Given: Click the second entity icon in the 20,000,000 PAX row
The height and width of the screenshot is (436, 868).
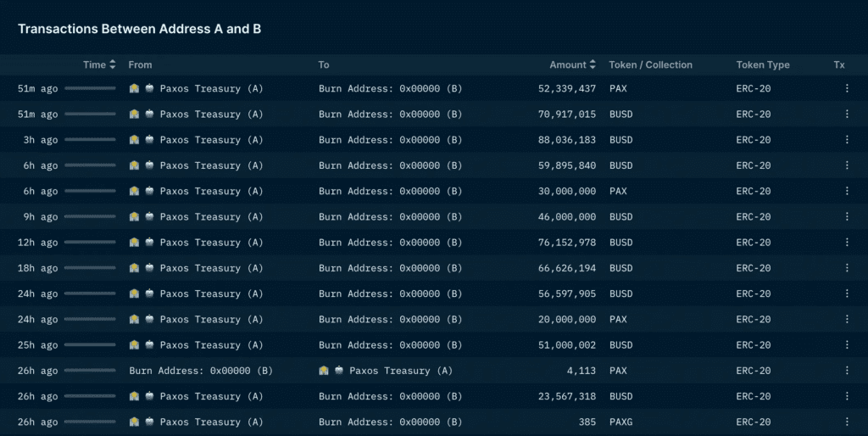Looking at the screenshot, I should 149,319.
